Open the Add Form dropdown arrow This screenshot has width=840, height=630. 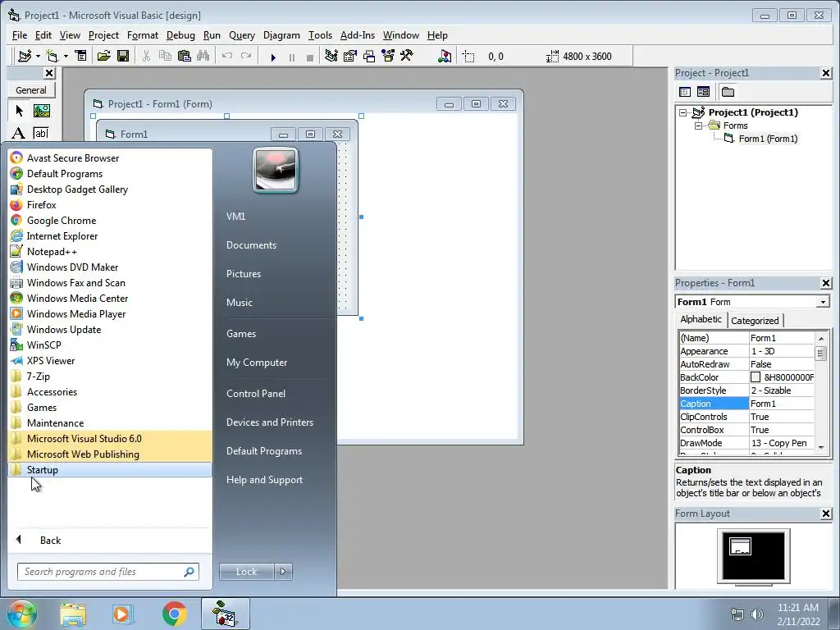pyautogui.click(x=66, y=57)
